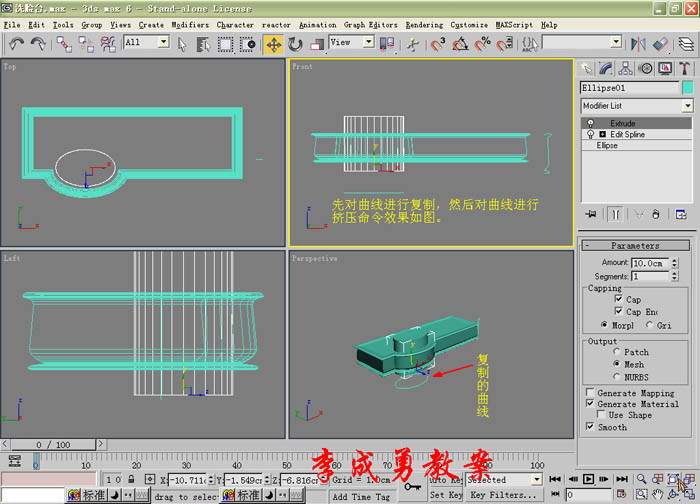Click the Play Animation button
This screenshot has width=700, height=504.
588,479
